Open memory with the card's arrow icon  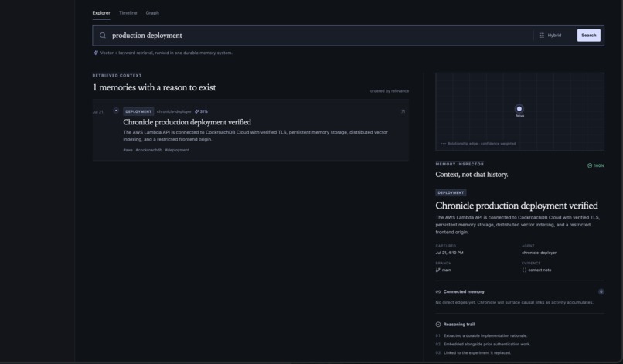point(403,111)
